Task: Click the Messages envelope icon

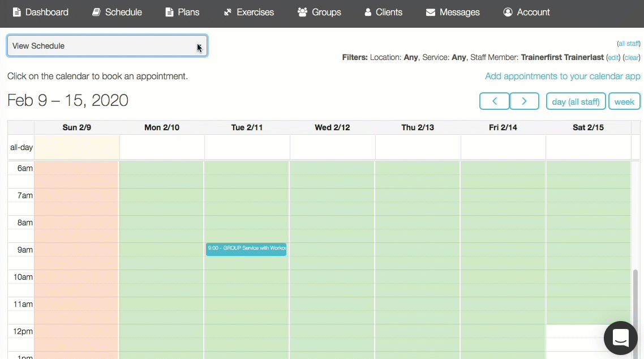Action: pos(431,12)
